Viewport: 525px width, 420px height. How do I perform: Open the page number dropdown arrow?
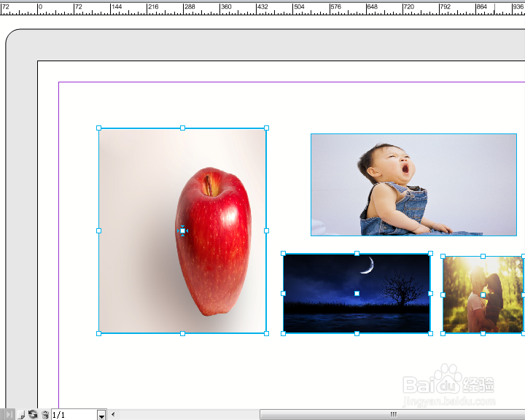(x=101, y=415)
